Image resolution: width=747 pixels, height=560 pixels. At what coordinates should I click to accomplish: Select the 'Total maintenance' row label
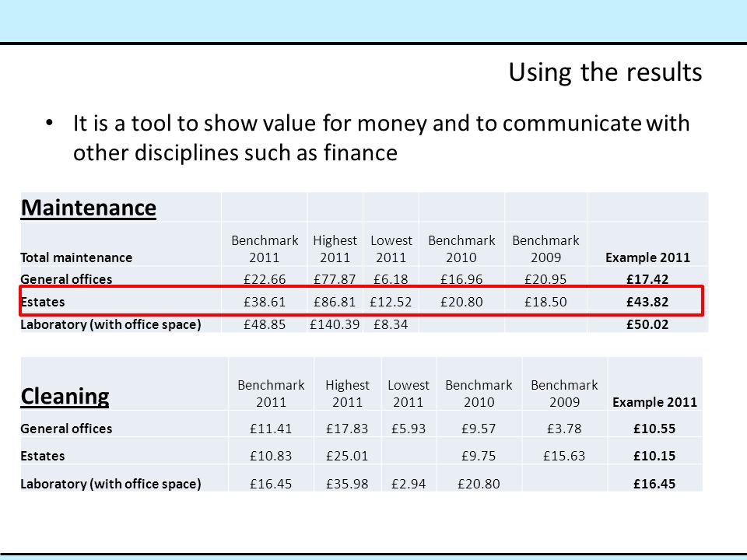tap(76, 257)
